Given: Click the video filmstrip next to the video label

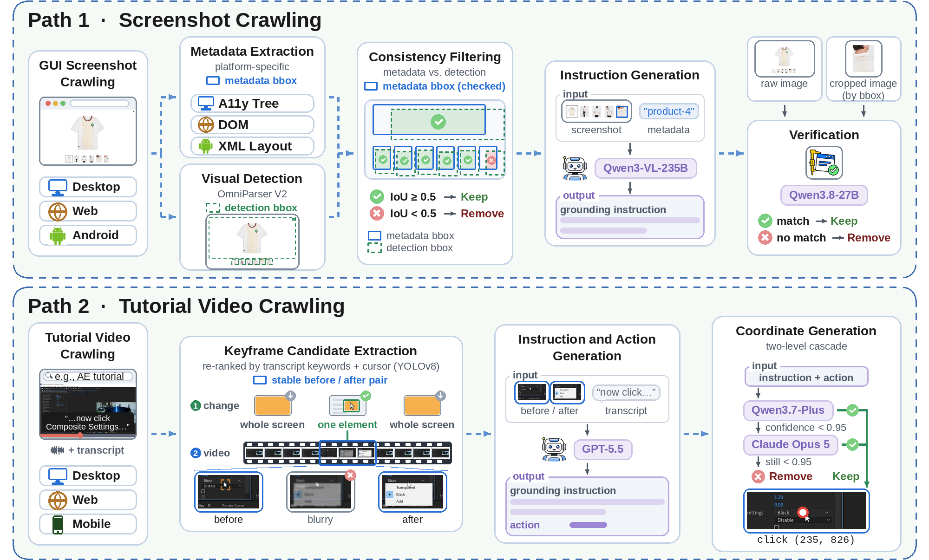Looking at the screenshot, I should pyautogui.click(x=347, y=453).
